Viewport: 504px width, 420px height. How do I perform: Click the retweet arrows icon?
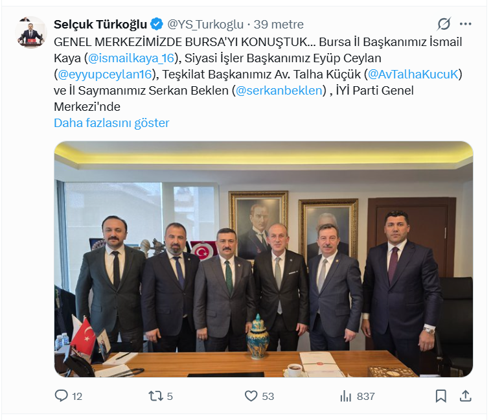click(x=156, y=396)
